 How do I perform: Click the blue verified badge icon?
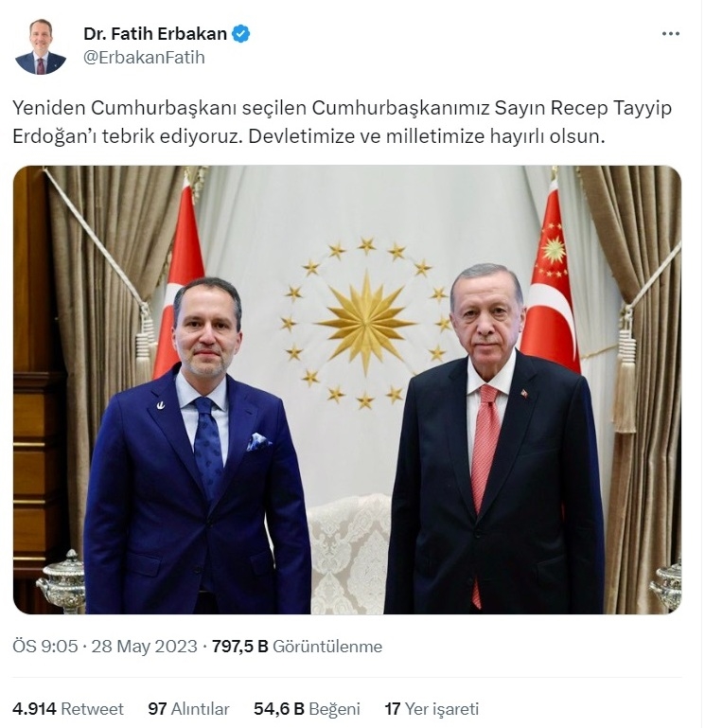pyautogui.click(x=241, y=34)
